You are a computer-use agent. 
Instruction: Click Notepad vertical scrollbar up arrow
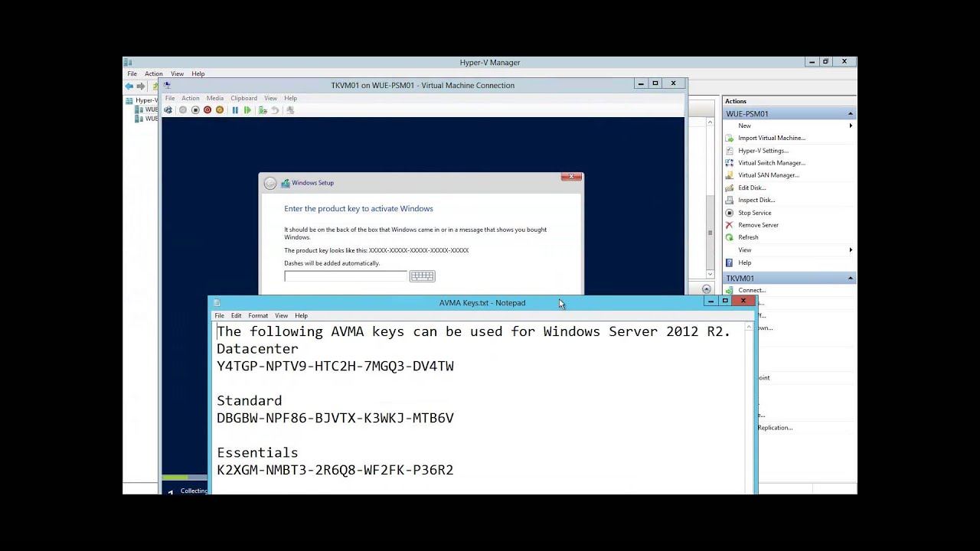pyautogui.click(x=749, y=327)
